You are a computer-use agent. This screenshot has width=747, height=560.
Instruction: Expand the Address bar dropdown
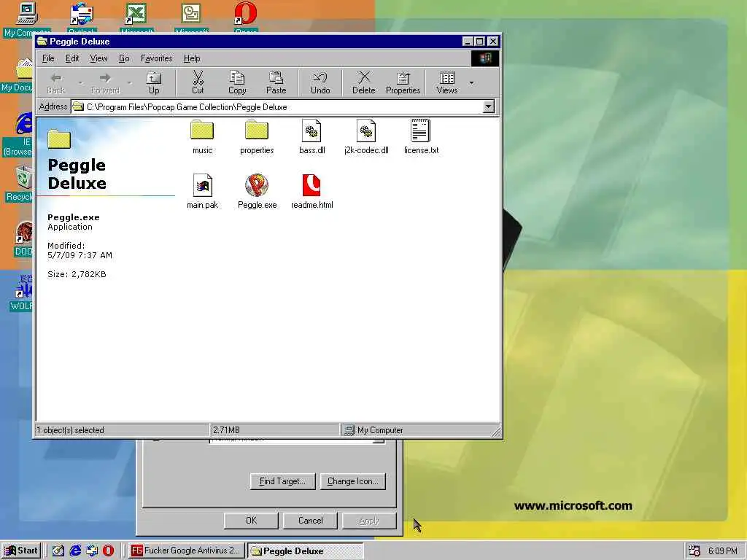tap(488, 106)
